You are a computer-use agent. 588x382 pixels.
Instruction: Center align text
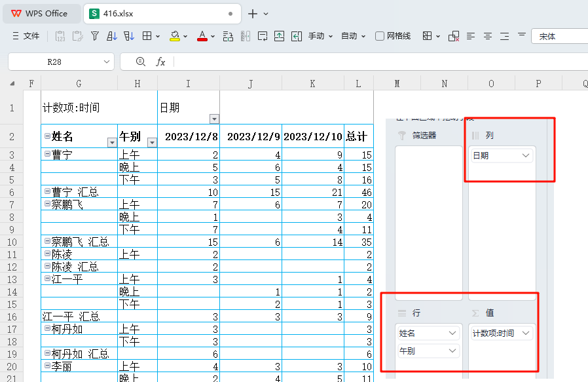488,36
